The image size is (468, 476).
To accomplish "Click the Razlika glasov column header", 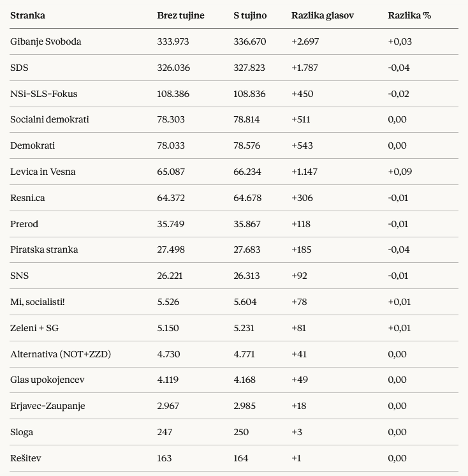I will [322, 15].
